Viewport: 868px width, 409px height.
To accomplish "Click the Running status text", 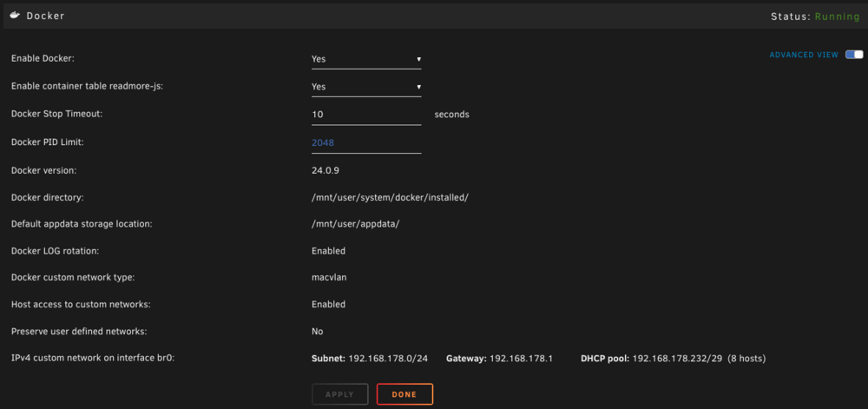I will [837, 16].
